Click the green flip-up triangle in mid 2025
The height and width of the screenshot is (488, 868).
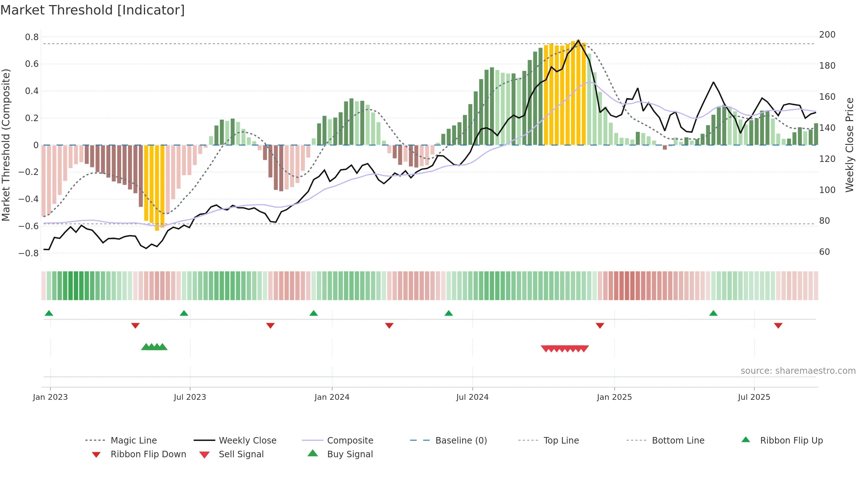(713, 313)
